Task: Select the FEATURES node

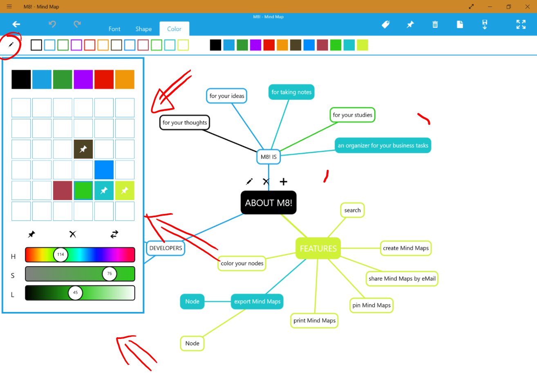Action: click(318, 248)
